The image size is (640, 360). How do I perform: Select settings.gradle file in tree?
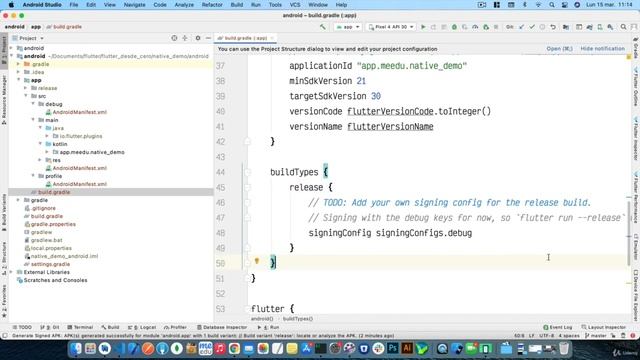coord(47,264)
